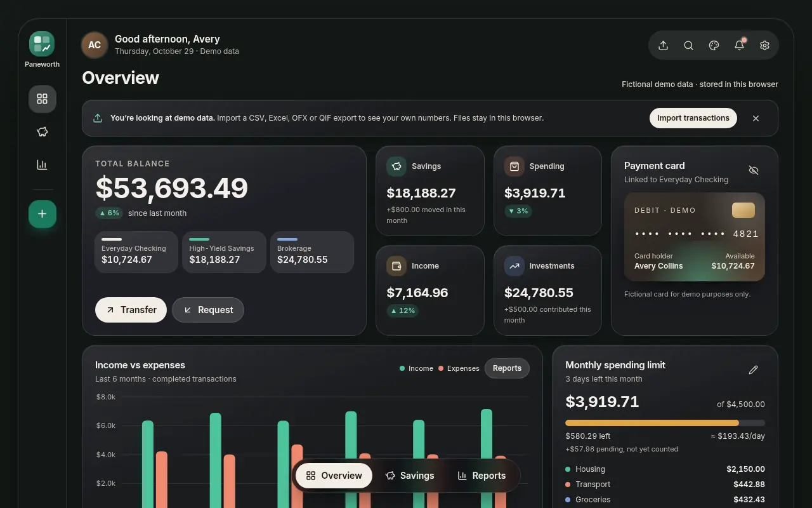Click the debit demo card graphic
This screenshot has width=812, height=508.
pyautogui.click(x=695, y=237)
